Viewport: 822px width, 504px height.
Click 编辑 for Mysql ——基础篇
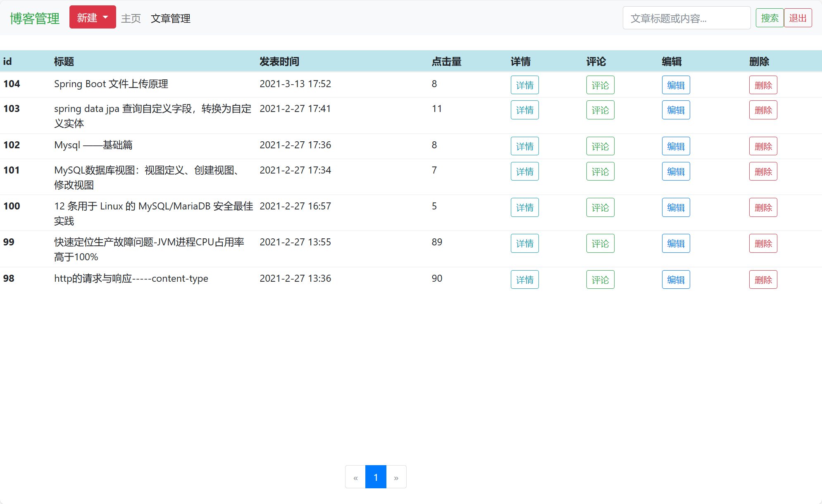click(x=676, y=146)
